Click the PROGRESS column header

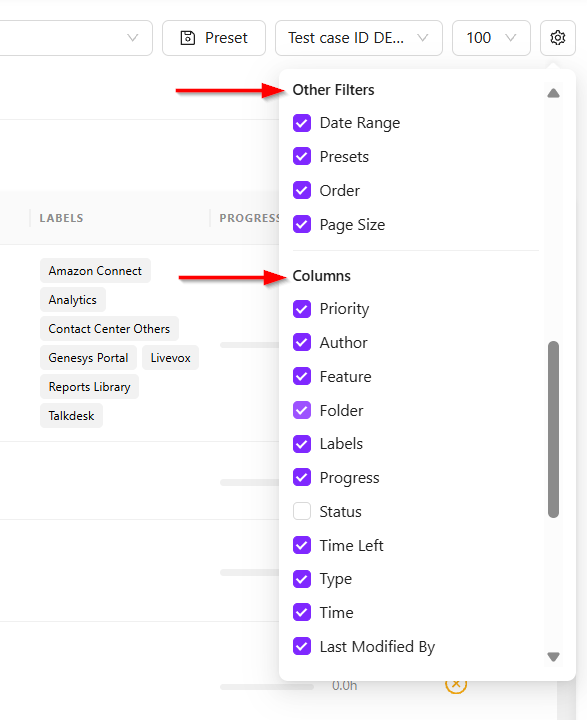[249, 218]
